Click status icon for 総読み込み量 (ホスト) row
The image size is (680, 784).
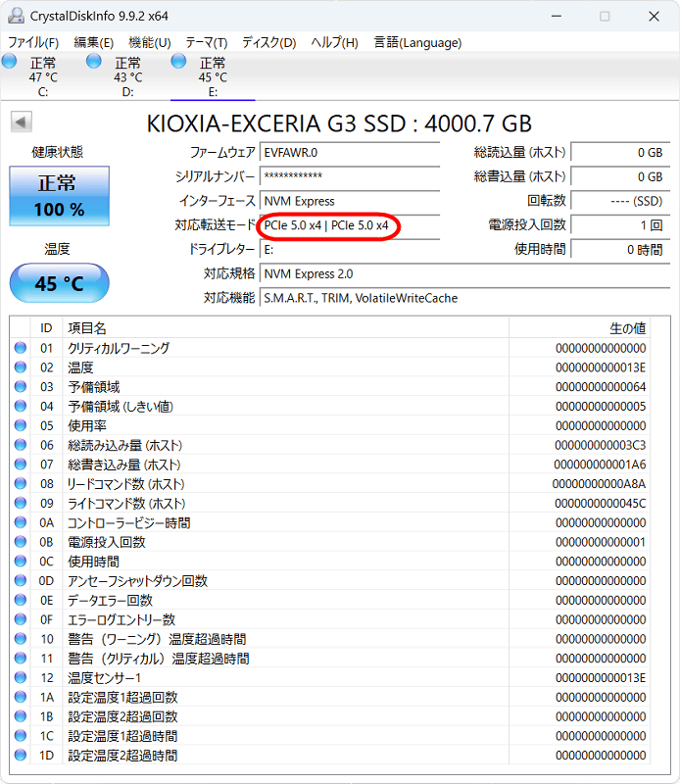click(x=20, y=445)
